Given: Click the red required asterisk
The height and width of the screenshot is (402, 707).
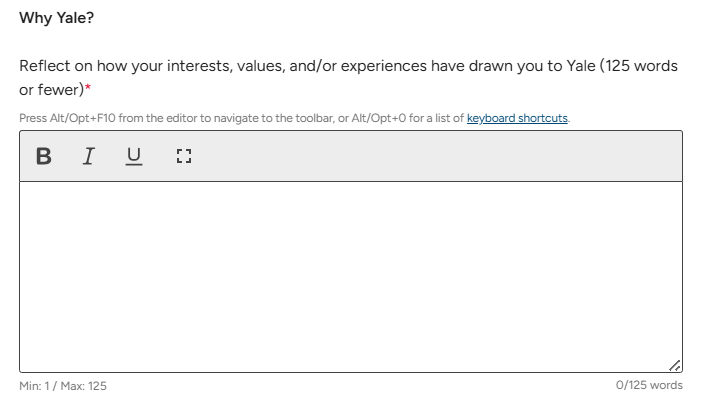Looking at the screenshot, I should tap(88, 90).
